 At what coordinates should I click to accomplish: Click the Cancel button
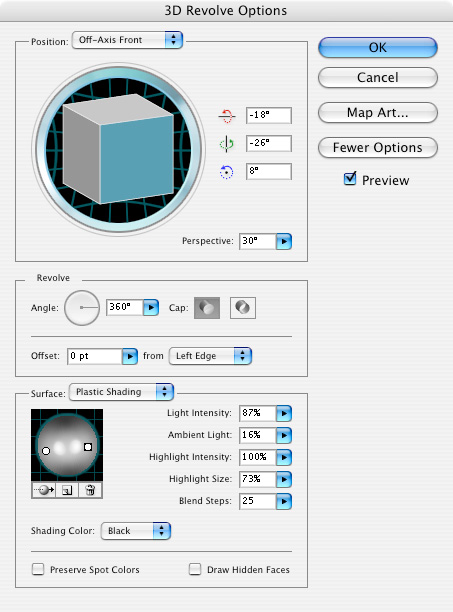pos(378,77)
